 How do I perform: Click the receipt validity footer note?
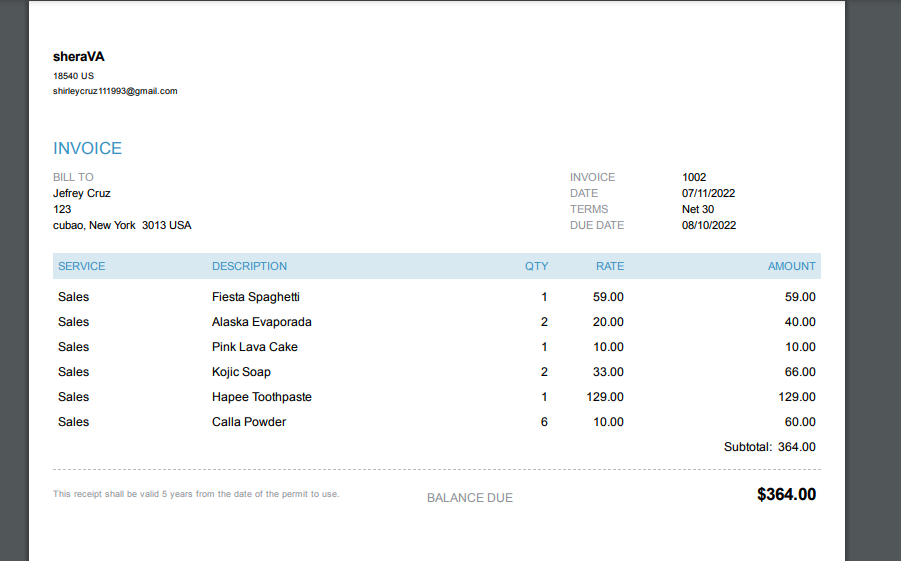[196, 494]
